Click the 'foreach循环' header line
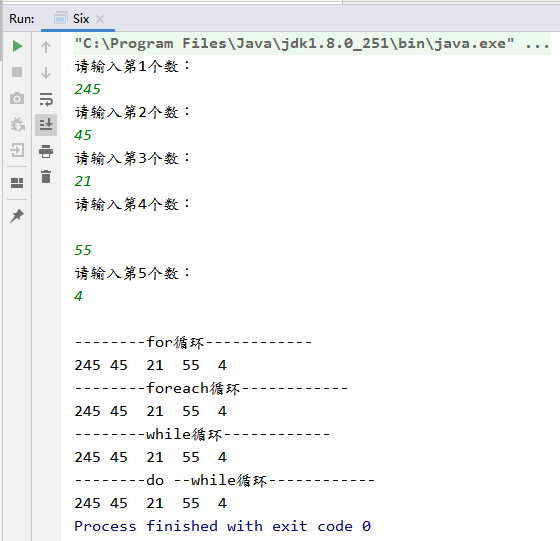Screen dimensions: 560x541 (211, 388)
